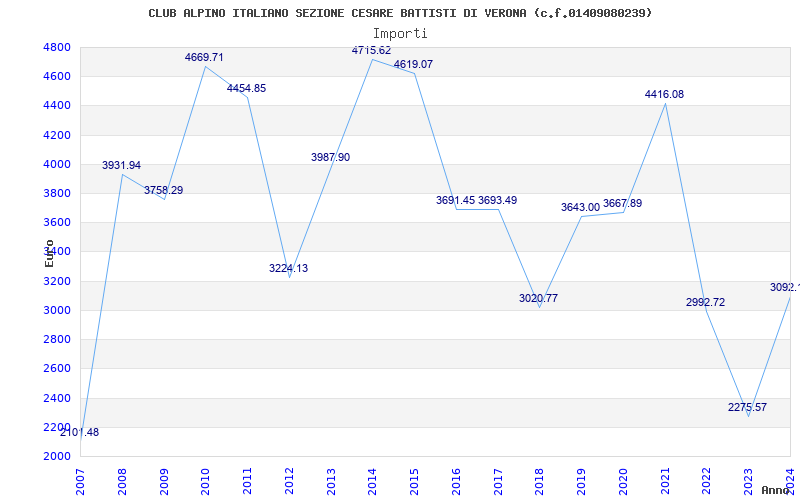Click the 2020 x-axis year
Screen dimensions: 800x500
point(623,482)
